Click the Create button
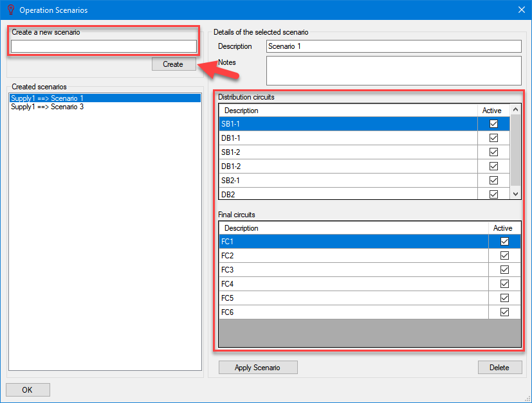 point(174,64)
